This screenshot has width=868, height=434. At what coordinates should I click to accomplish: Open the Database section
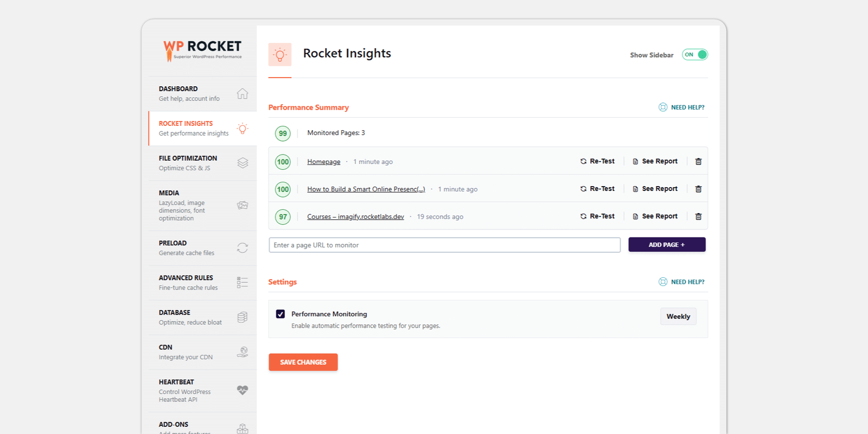pos(202,317)
